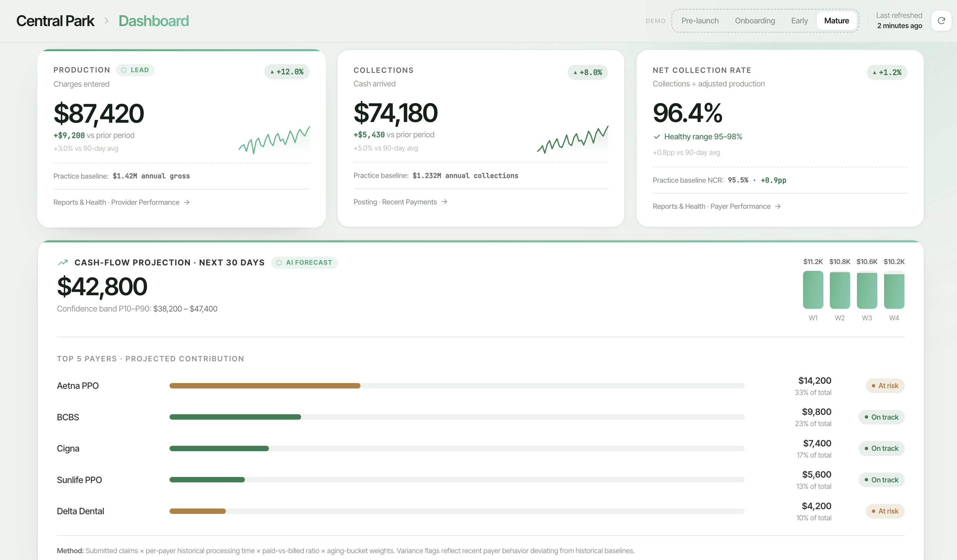The width and height of the screenshot is (957, 560).
Task: Open Reports & Health Payer Performance link
Action: pos(717,206)
